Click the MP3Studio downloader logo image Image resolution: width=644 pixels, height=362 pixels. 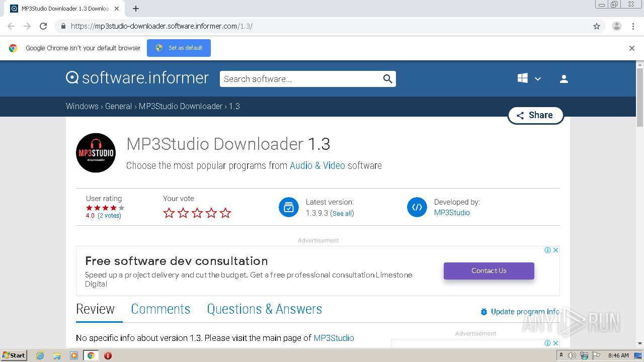point(96,153)
